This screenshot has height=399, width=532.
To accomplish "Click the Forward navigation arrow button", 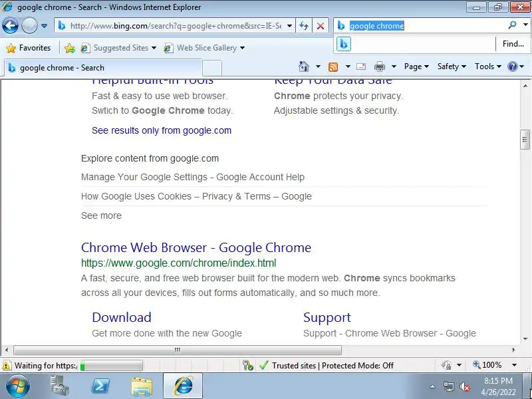I will pos(29,26).
